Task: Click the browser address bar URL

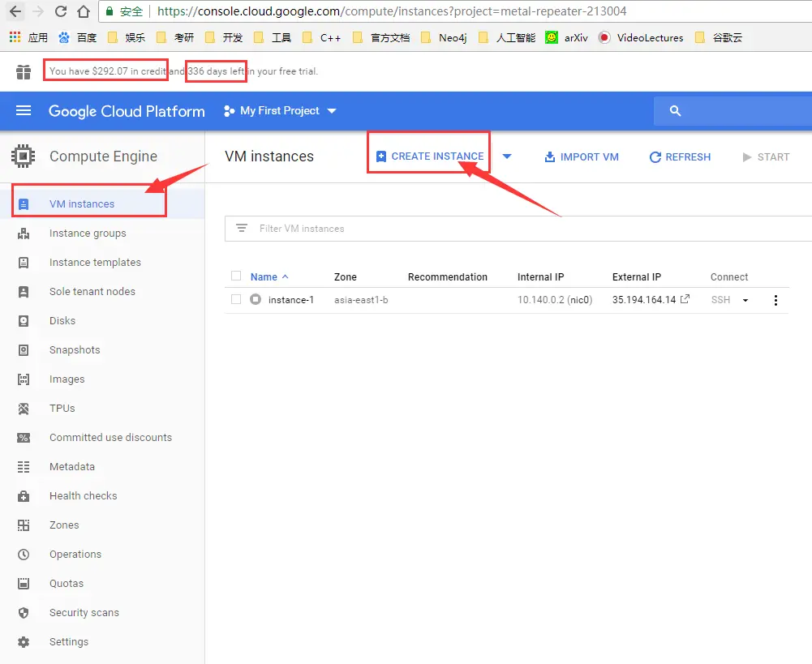Action: click(x=392, y=11)
